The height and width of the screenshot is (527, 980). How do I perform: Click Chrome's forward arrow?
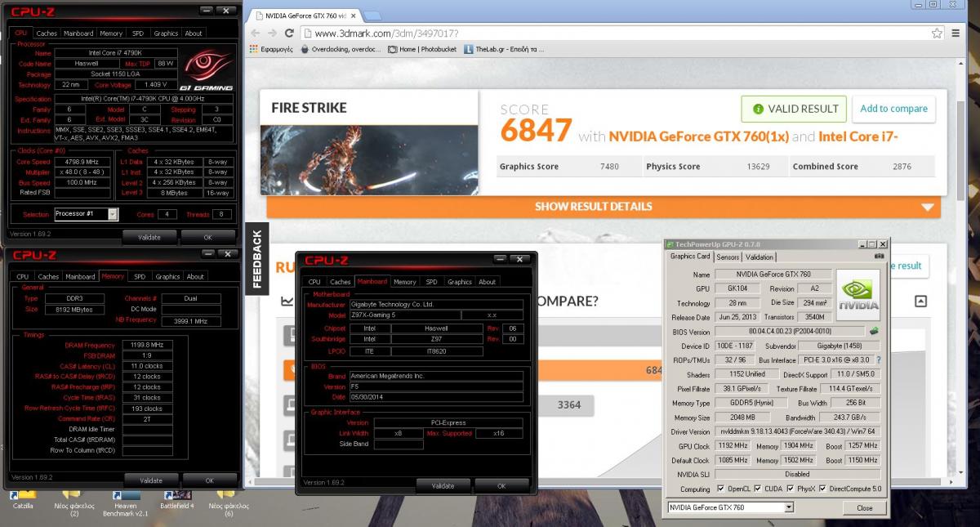[x=272, y=33]
